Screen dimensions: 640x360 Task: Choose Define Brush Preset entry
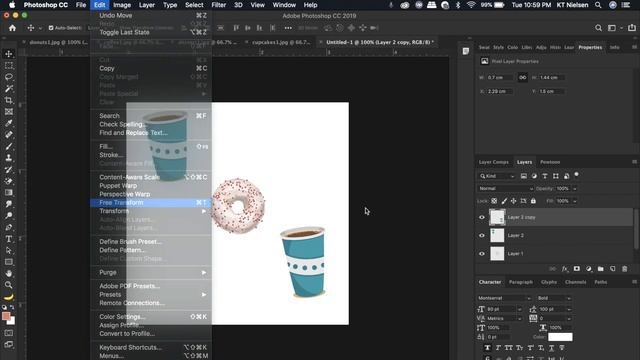151,242
